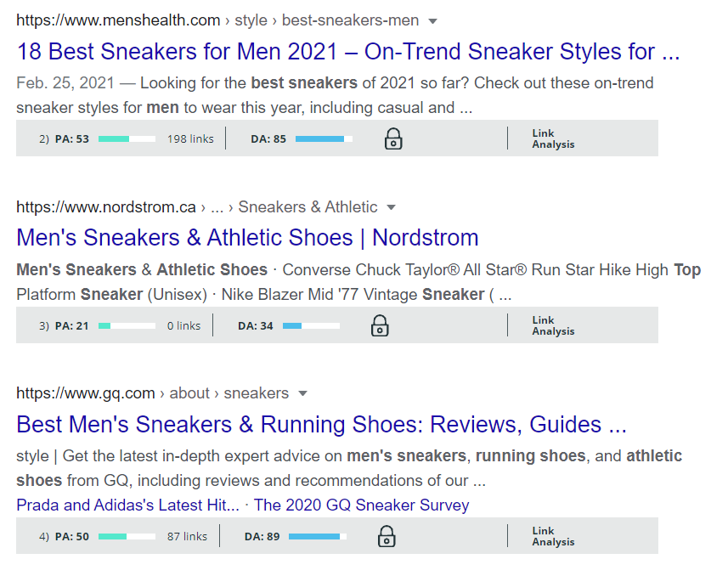Click the lock icon in the Nordstrom MozBar row
Viewport: 728px width, 576px height.
pos(380,325)
